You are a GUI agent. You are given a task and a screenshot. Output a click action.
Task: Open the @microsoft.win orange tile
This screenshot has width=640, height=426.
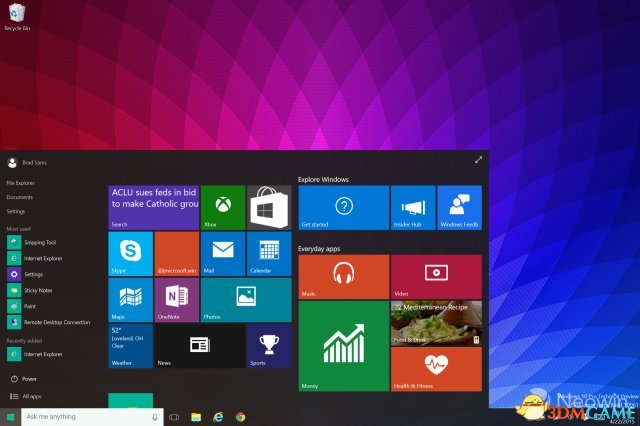(177, 254)
